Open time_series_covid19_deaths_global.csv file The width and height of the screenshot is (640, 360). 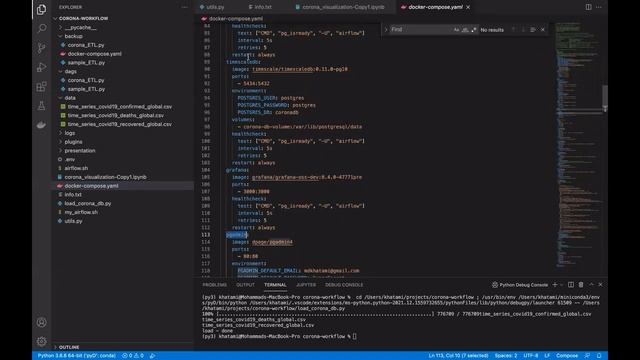click(x=116, y=116)
